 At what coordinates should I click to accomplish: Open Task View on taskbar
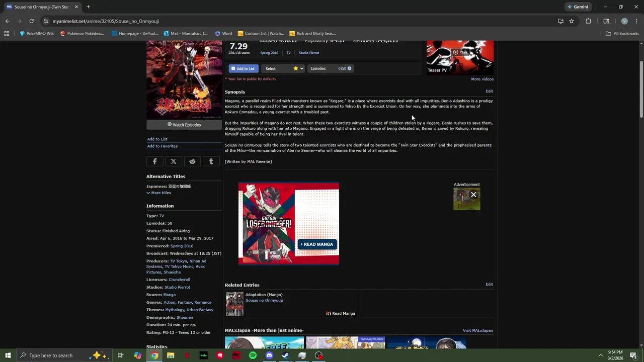121,355
